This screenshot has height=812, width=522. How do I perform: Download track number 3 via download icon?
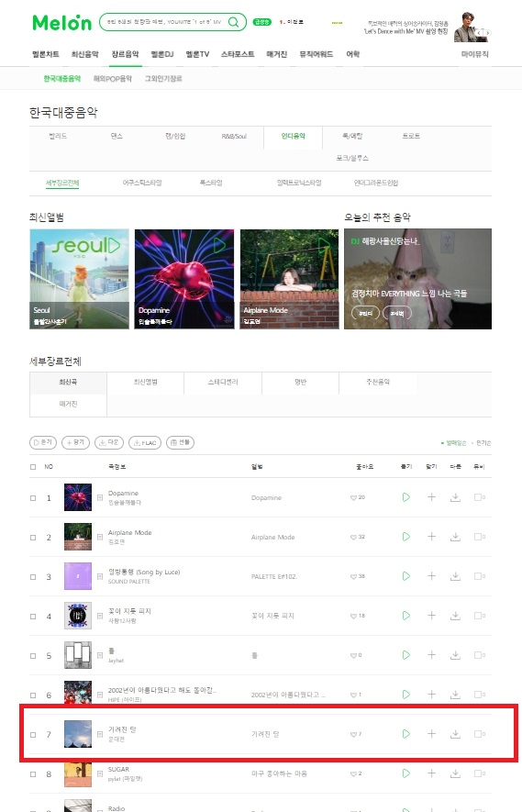point(455,576)
